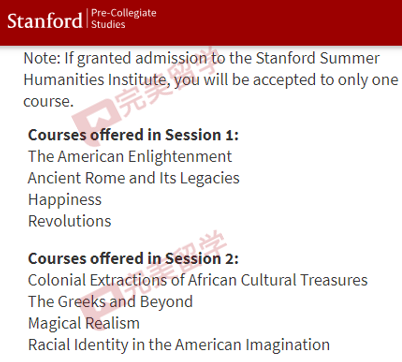Select the American Enlightenment course
Image resolution: width=402 pixels, height=362 pixels.
click(130, 156)
